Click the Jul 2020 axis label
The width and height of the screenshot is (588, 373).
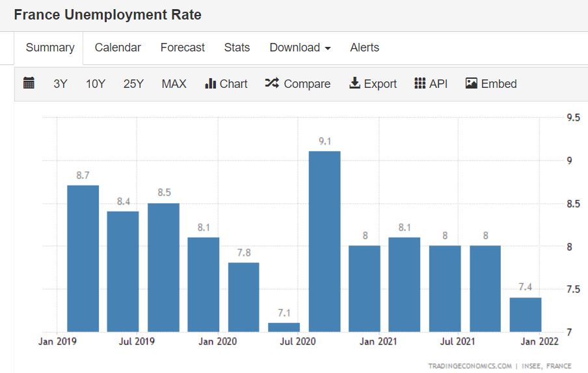click(x=298, y=342)
